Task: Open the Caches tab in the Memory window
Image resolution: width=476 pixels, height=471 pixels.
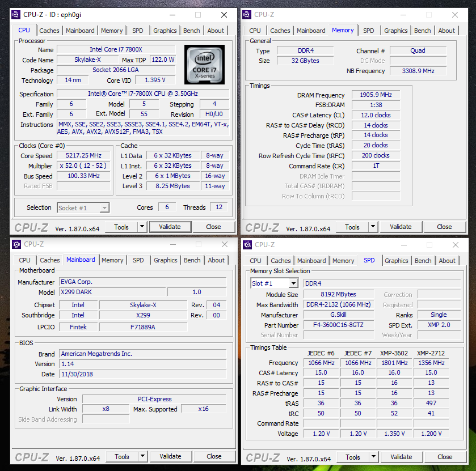Action: click(x=280, y=31)
